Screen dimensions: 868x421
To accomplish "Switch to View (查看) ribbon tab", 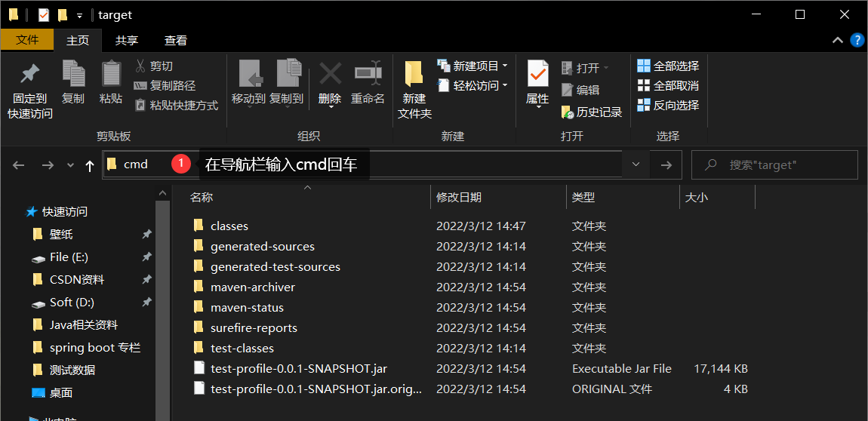I will 175,40.
